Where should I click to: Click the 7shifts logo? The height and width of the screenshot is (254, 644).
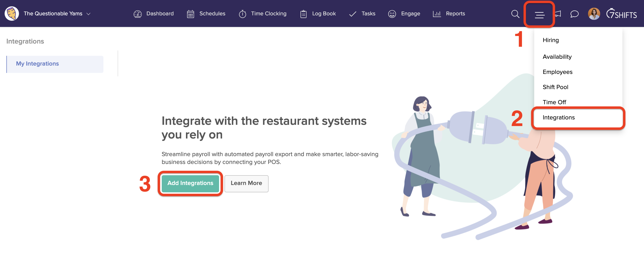tap(621, 14)
